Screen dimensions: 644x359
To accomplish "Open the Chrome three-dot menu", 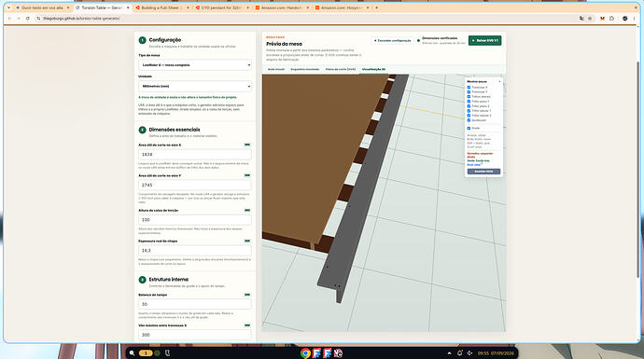I will pyautogui.click(x=634, y=19).
